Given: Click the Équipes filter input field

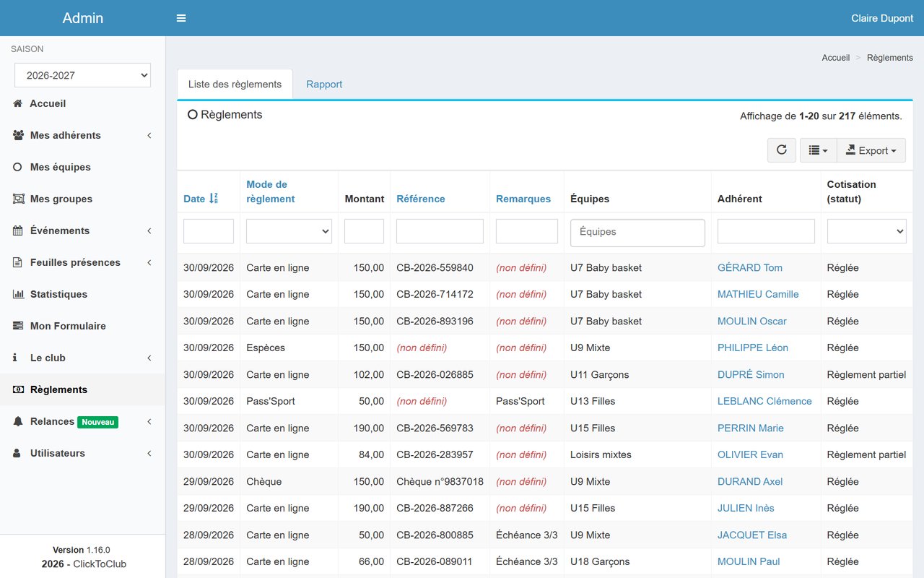Looking at the screenshot, I should click(637, 232).
